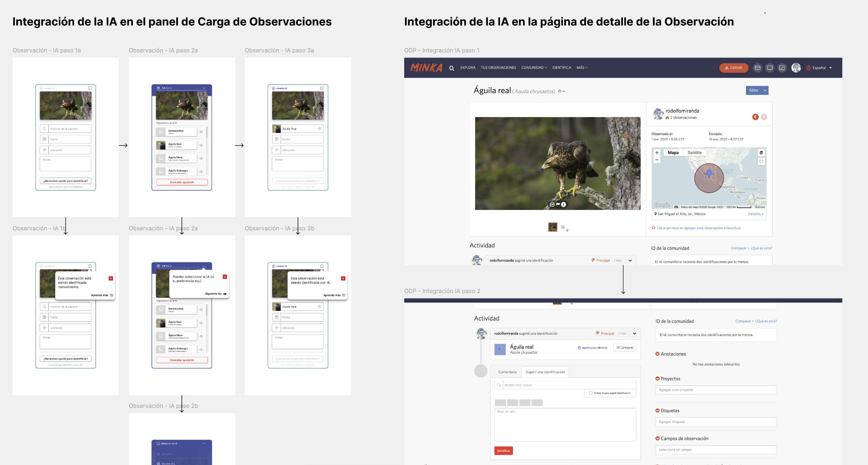Open the COMUNIDAD dropdown menu
Viewport: 868px width, 465px height.
(x=534, y=68)
